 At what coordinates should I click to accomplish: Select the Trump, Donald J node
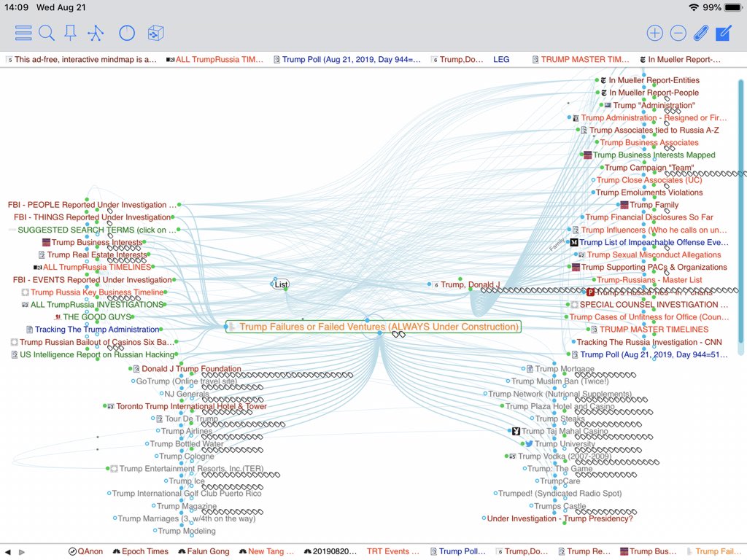pyautogui.click(x=466, y=285)
